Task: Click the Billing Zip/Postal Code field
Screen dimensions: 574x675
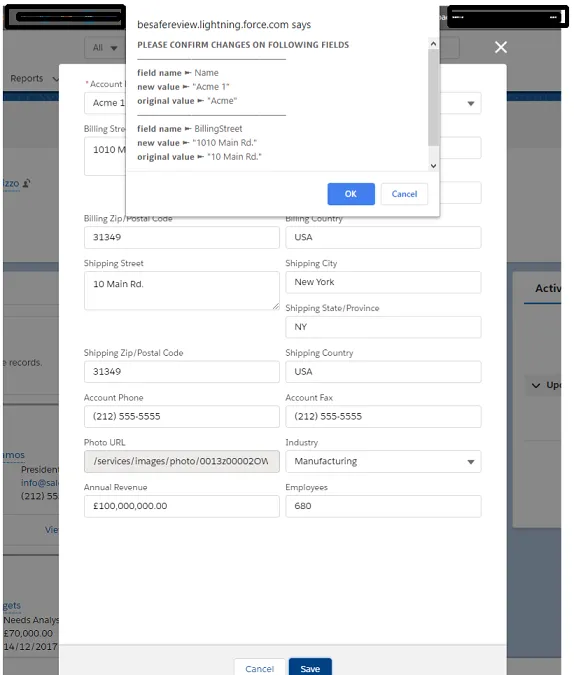Action: point(182,237)
